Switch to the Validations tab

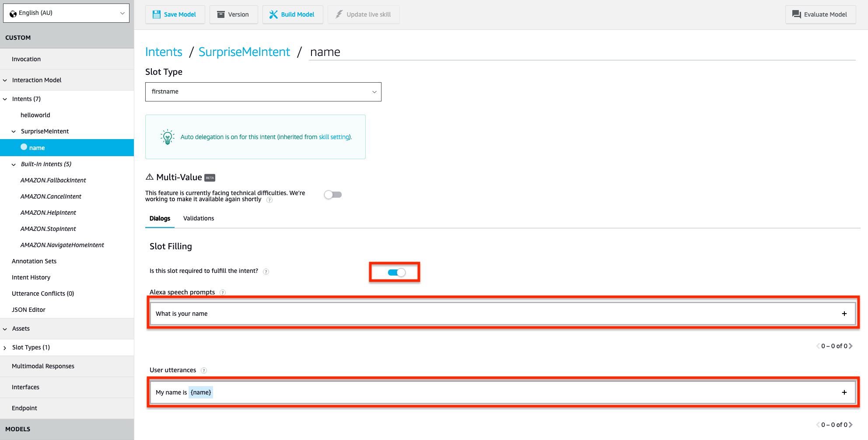pos(199,218)
